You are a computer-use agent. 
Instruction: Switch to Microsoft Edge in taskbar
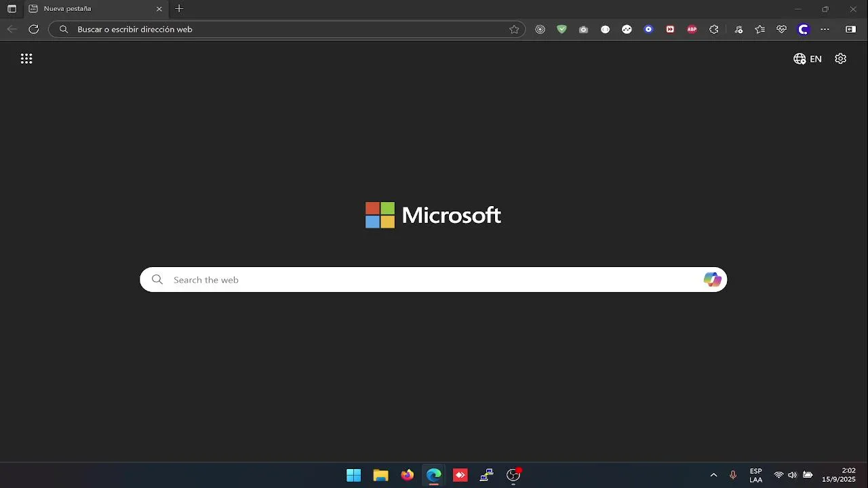click(x=434, y=475)
